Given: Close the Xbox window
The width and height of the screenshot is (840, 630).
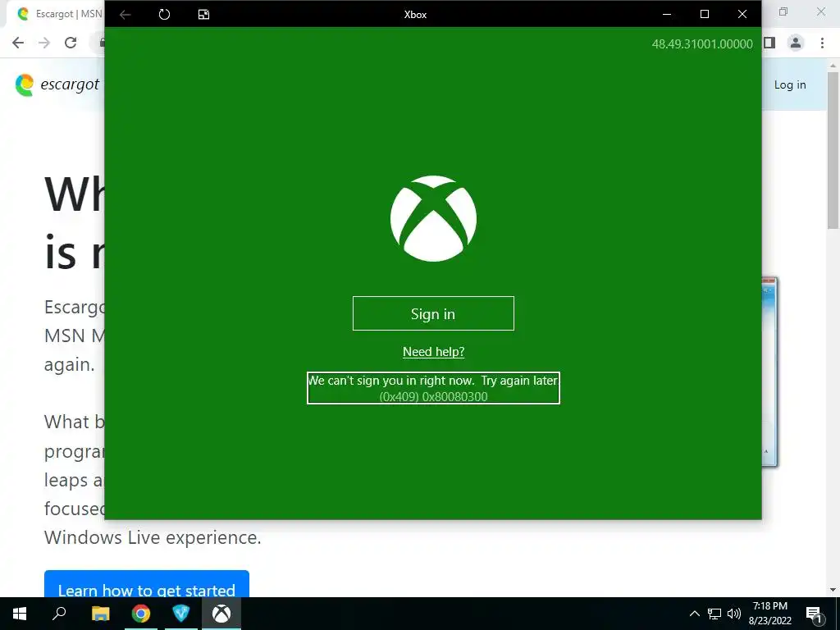Looking at the screenshot, I should (742, 15).
